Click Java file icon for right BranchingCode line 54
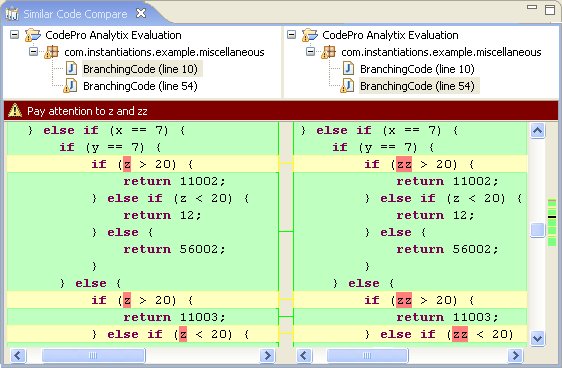Image resolution: width=562 pixels, height=368 pixels. (347, 86)
